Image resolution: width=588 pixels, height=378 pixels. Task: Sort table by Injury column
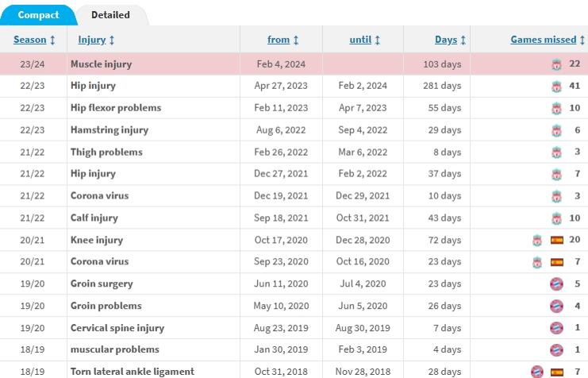[x=96, y=40]
